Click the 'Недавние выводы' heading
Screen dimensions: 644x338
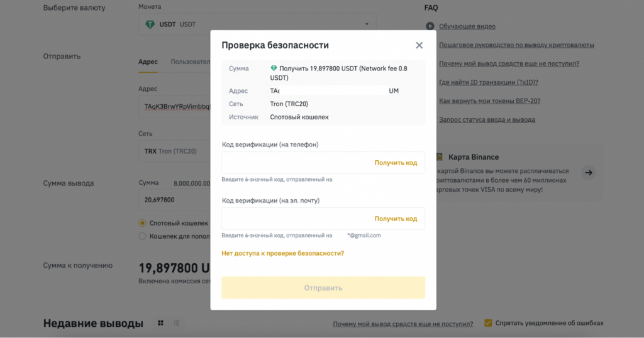(x=93, y=324)
